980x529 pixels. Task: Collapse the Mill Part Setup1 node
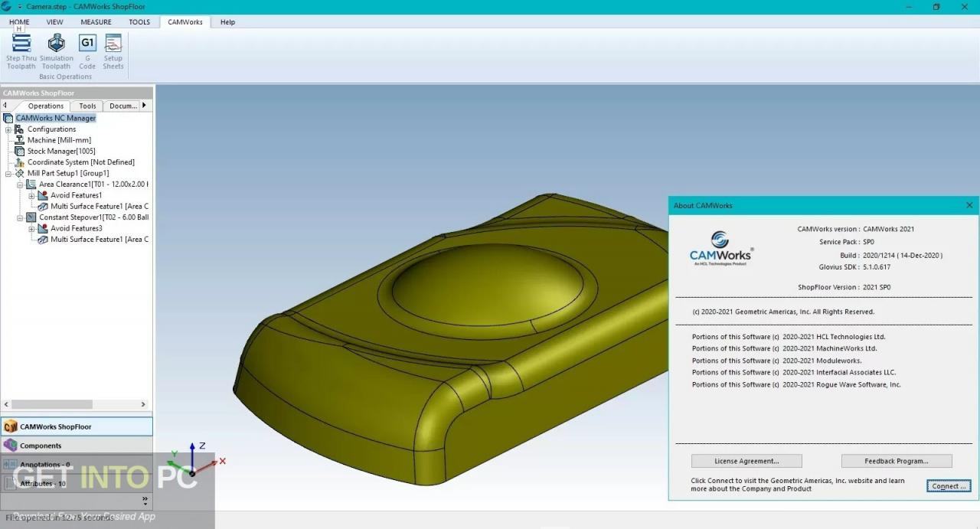pos(8,174)
